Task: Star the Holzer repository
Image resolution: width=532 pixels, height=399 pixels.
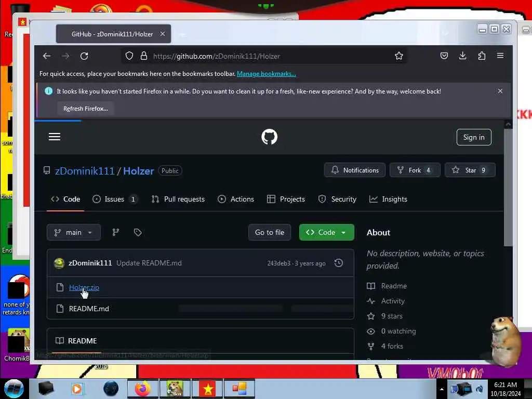Action: point(470,170)
